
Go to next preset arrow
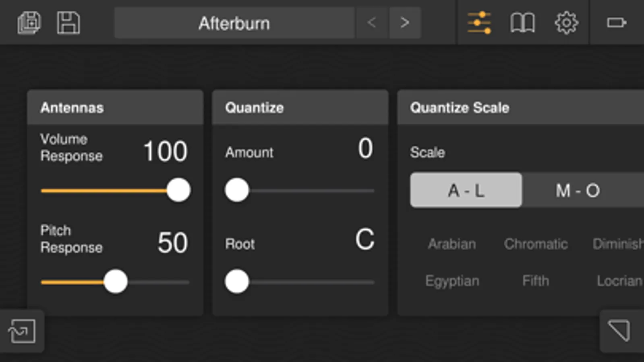[x=405, y=23]
